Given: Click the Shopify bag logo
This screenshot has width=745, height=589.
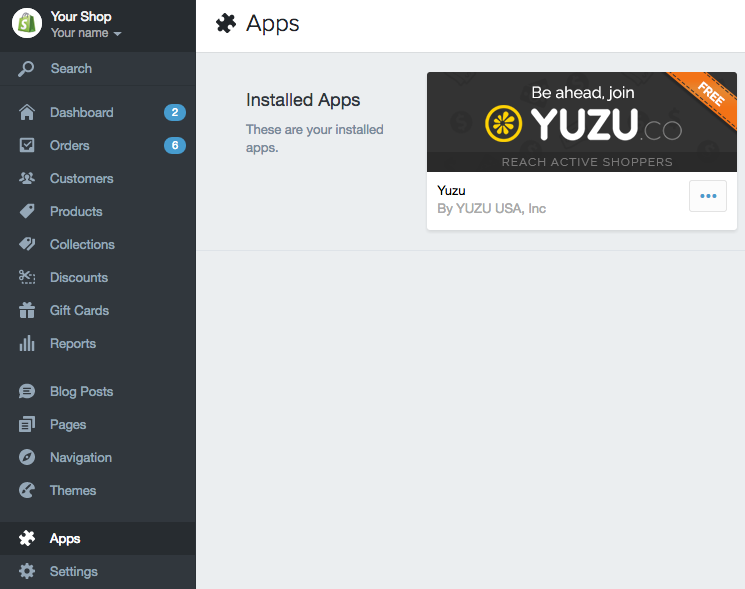Looking at the screenshot, I should 27,23.
